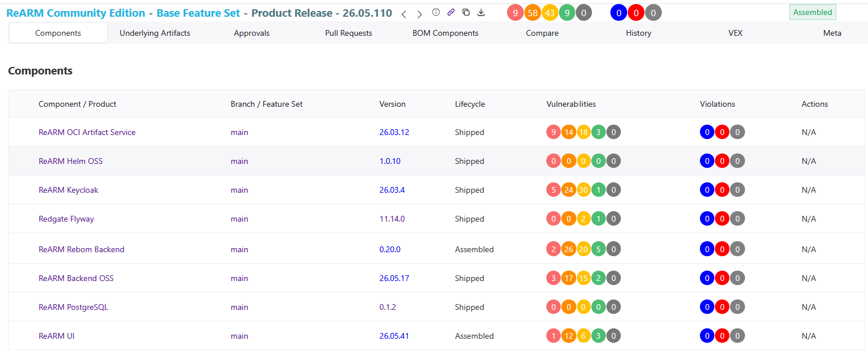Click medium badge 20 in Rebom Backend row

tap(584, 249)
